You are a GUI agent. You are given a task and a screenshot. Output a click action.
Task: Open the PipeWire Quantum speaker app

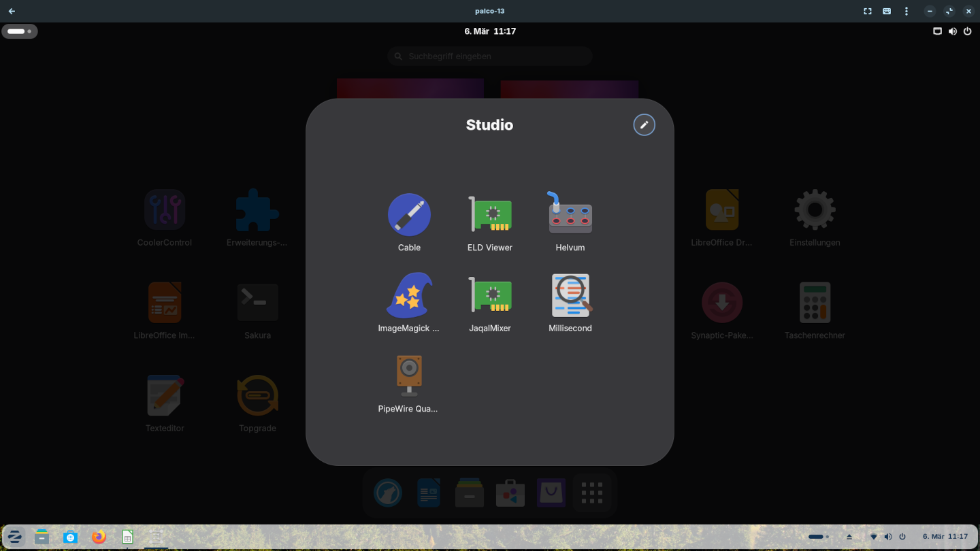click(x=409, y=376)
